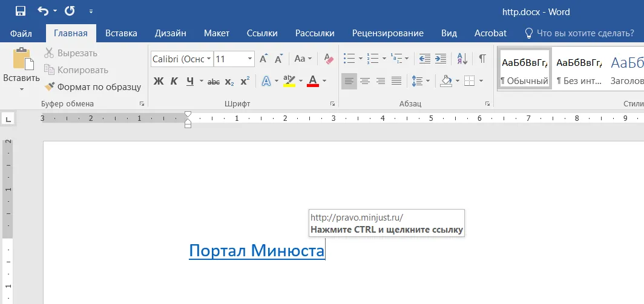Click the tab selector at ruler corner
This screenshot has height=304, width=644.
tap(8, 120)
